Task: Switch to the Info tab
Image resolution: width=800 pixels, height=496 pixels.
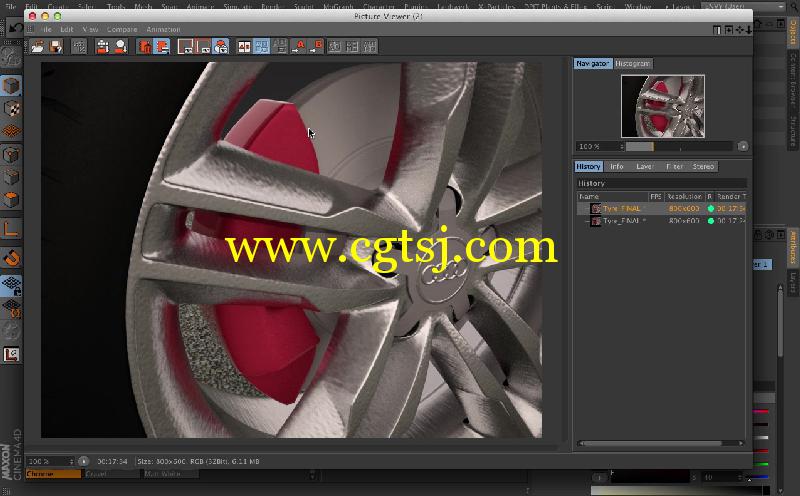Action: [616, 166]
